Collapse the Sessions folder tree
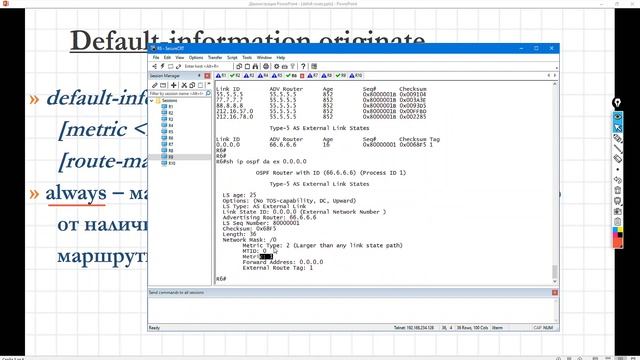 (x=152, y=100)
